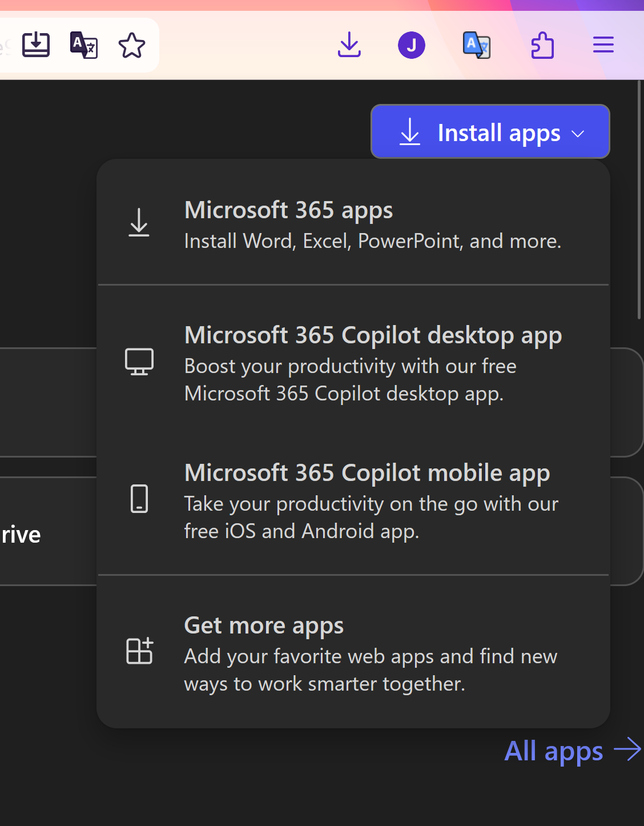Click the download icon beside Microsoft 365 apps
Screen dimensions: 644x826
point(139,223)
